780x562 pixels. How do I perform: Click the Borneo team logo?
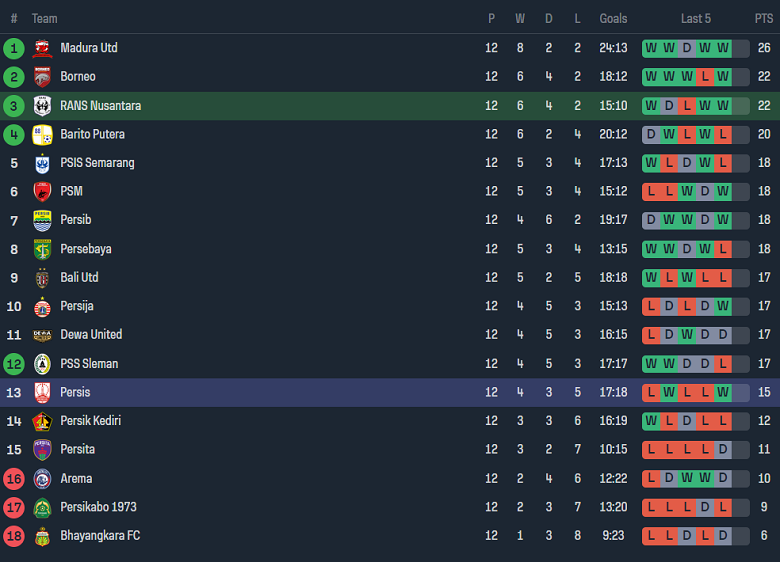point(42,77)
